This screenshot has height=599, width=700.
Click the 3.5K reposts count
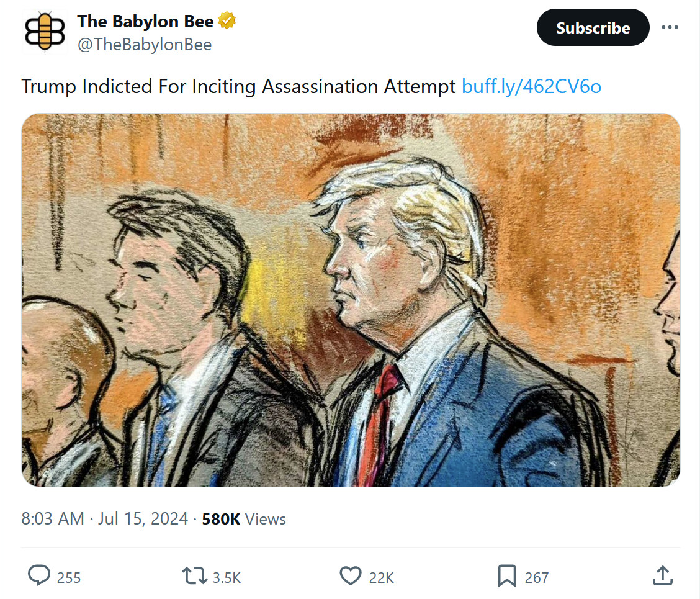click(227, 577)
